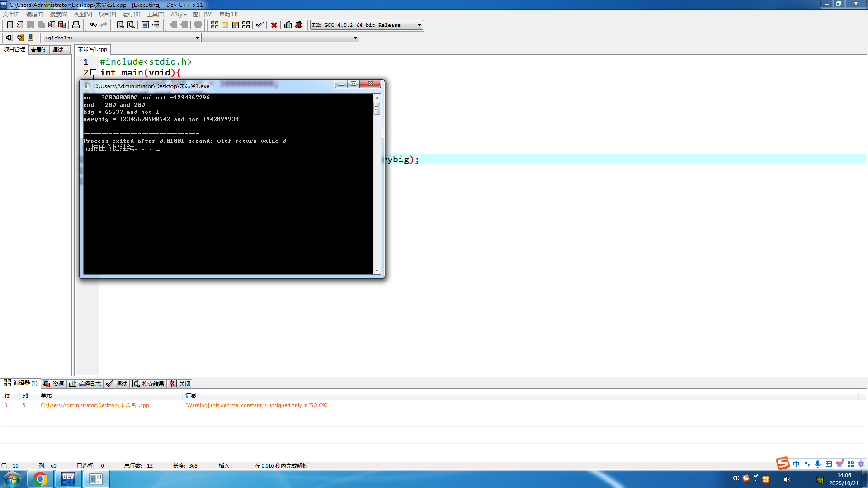Viewport: 868px width, 488px height.
Task: Click the Undo arrow icon
Action: click(x=94, y=25)
